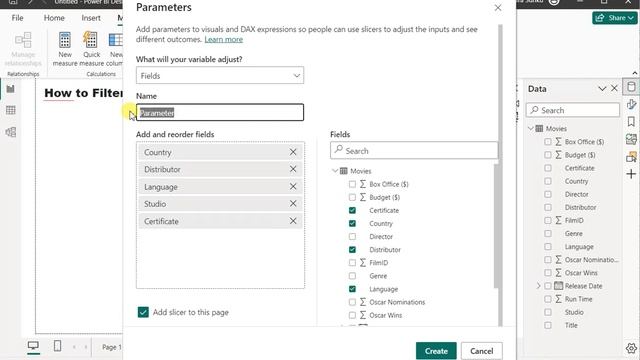
Task: Collapse Movies table in dialog Fields tree
Action: 335,171
